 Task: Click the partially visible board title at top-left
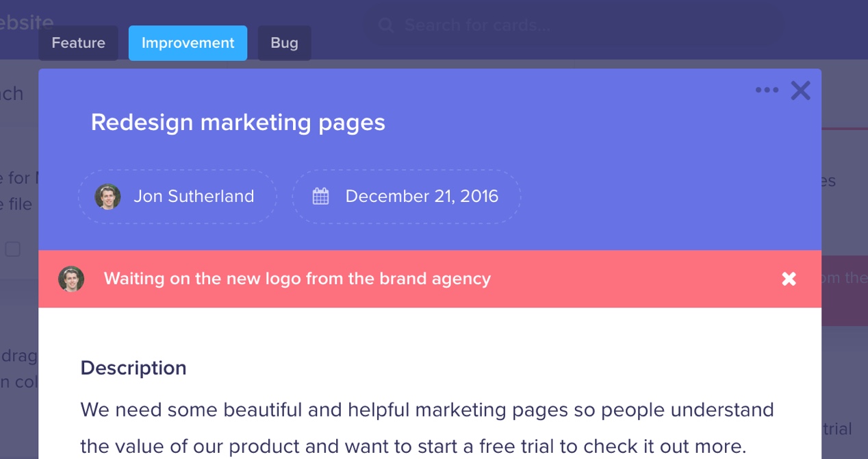[26, 24]
